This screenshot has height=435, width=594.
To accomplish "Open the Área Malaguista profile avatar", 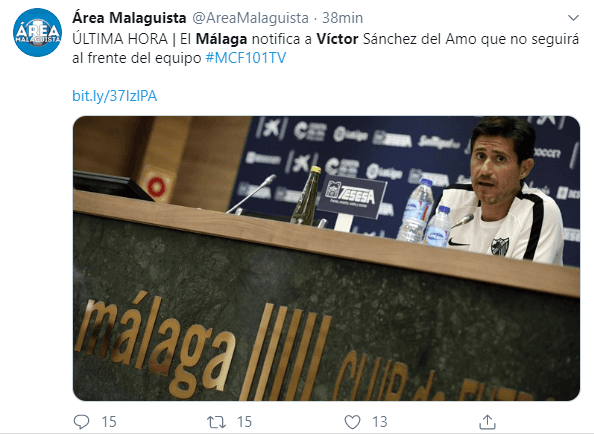I will pos(37,32).
